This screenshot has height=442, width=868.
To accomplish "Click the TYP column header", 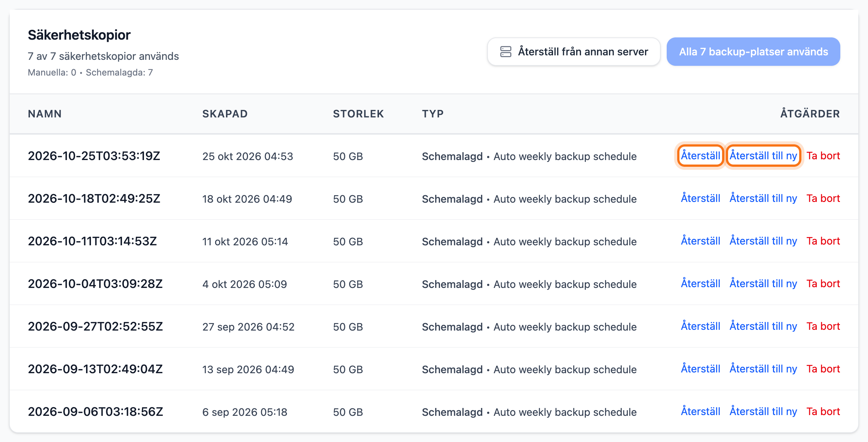I will click(433, 114).
